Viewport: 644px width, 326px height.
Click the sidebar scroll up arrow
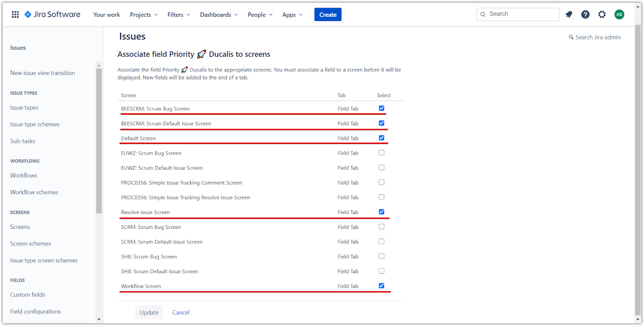tap(99, 65)
